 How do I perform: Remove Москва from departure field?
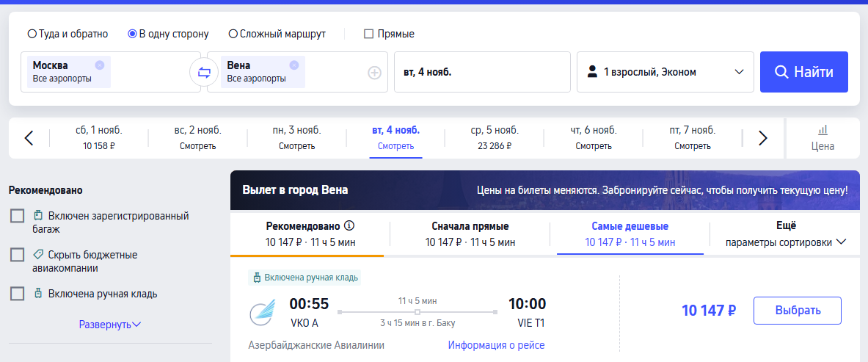point(100,65)
